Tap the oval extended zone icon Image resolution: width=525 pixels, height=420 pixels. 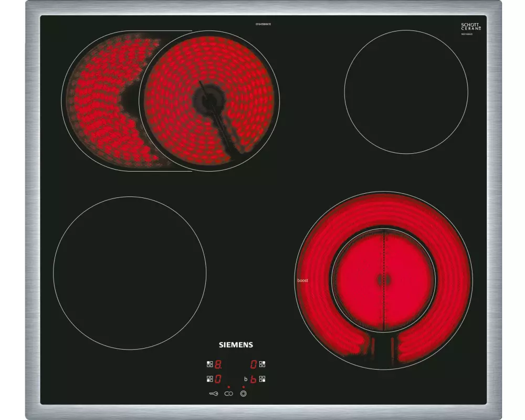(x=228, y=393)
